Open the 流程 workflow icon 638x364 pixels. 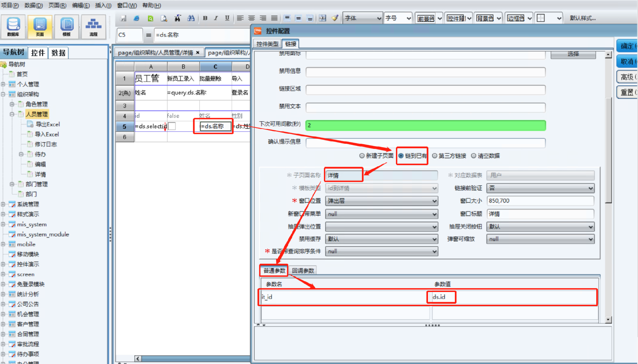[93, 27]
